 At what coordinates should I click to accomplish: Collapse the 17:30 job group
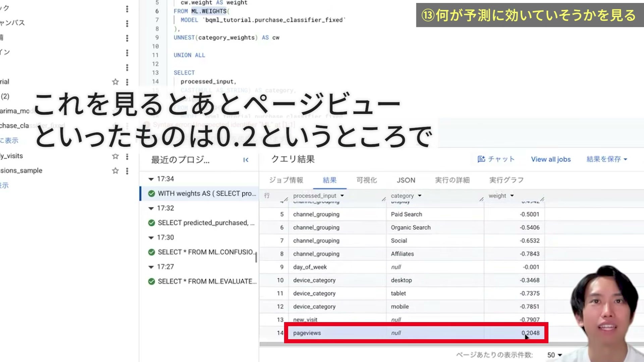[151, 238]
